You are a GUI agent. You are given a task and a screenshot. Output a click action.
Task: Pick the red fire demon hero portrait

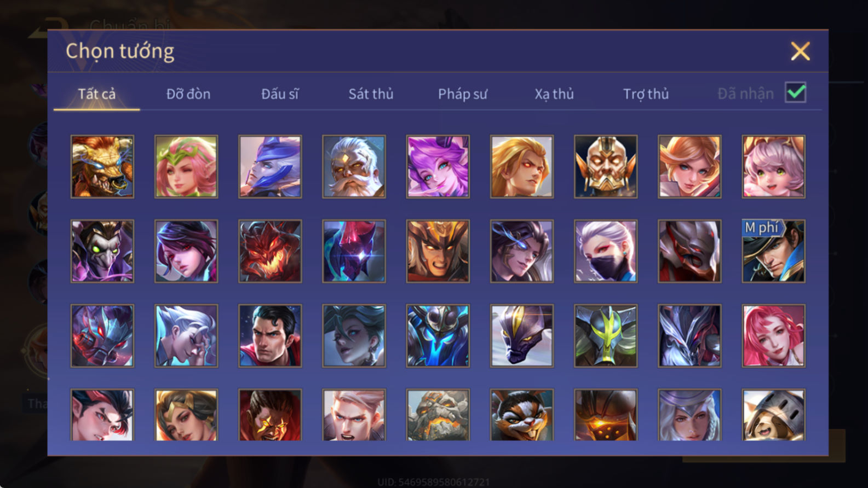[x=270, y=251]
